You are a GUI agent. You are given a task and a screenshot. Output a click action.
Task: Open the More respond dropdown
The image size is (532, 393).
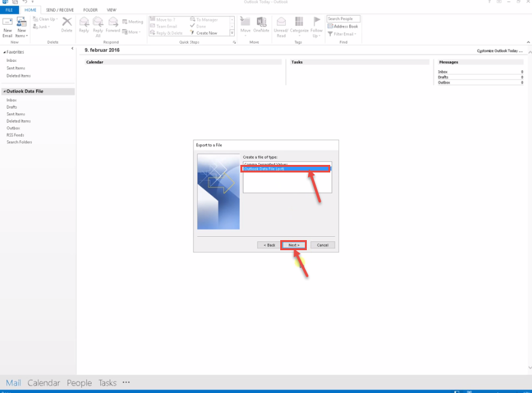pyautogui.click(x=132, y=32)
